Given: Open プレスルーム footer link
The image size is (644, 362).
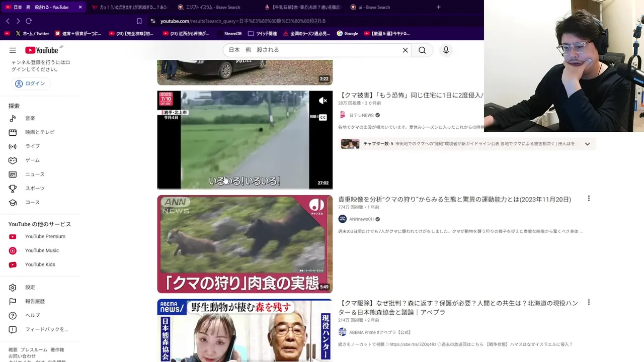Looking at the screenshot, I should point(34,350).
